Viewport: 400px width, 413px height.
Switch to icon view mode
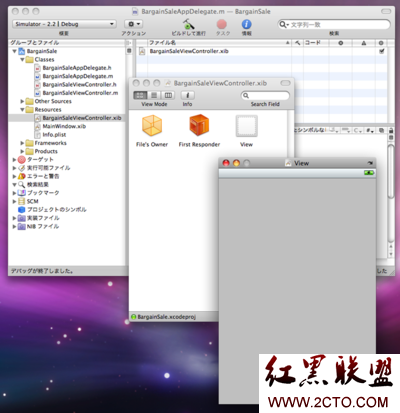[x=140, y=95]
